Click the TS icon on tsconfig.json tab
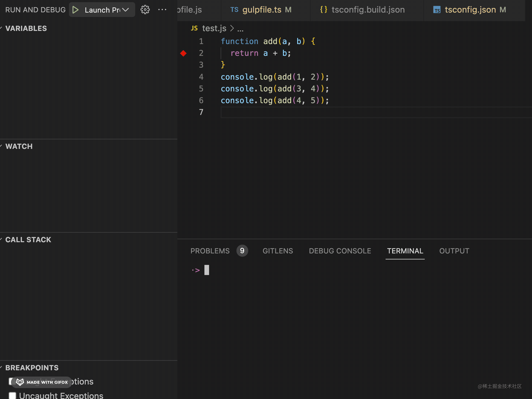 [x=437, y=10]
